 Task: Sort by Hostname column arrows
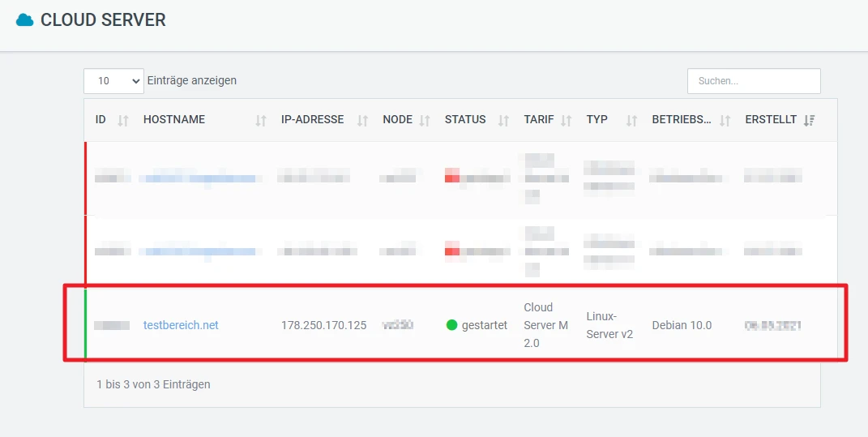point(261,120)
